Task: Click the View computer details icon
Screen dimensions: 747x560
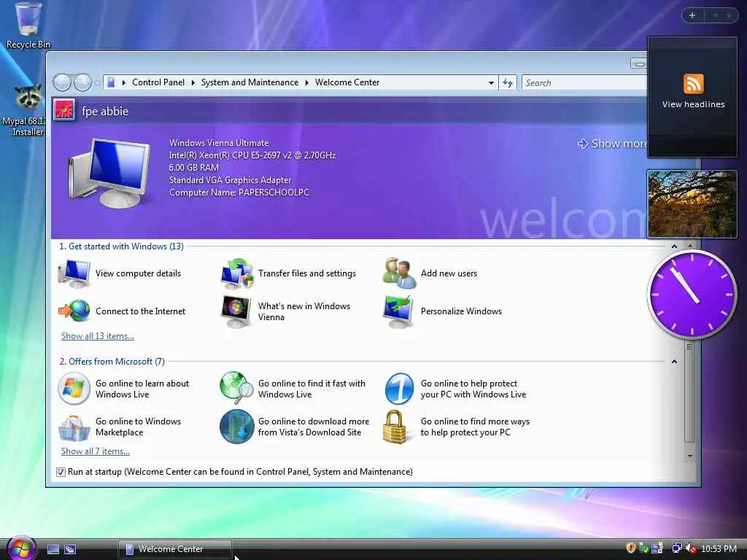Action: click(74, 273)
